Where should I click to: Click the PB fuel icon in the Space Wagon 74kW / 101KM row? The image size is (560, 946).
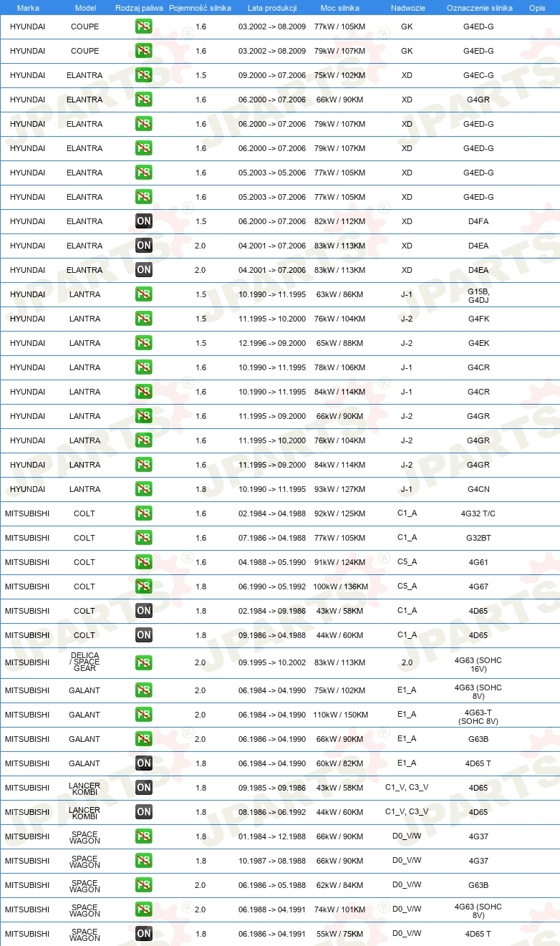(144, 909)
